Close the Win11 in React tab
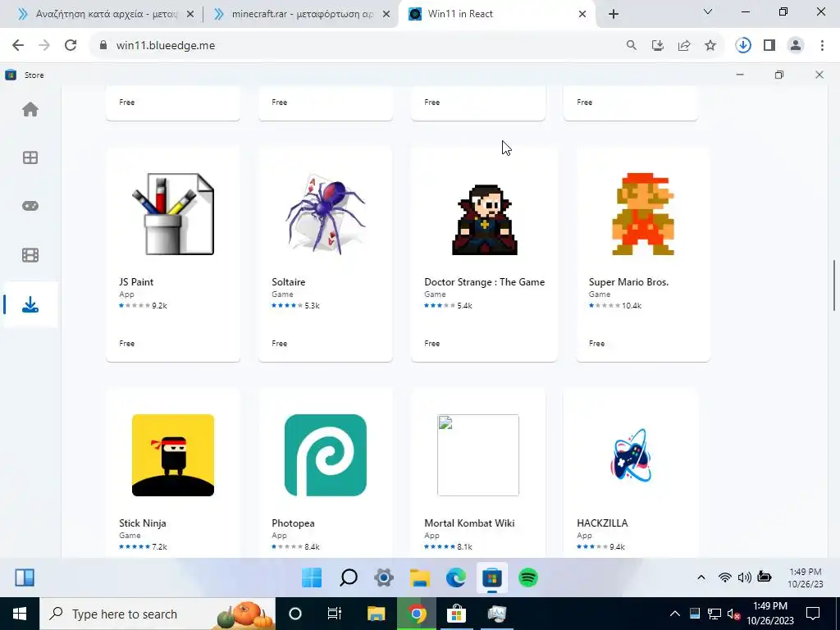The width and height of the screenshot is (840, 630). pos(582,15)
